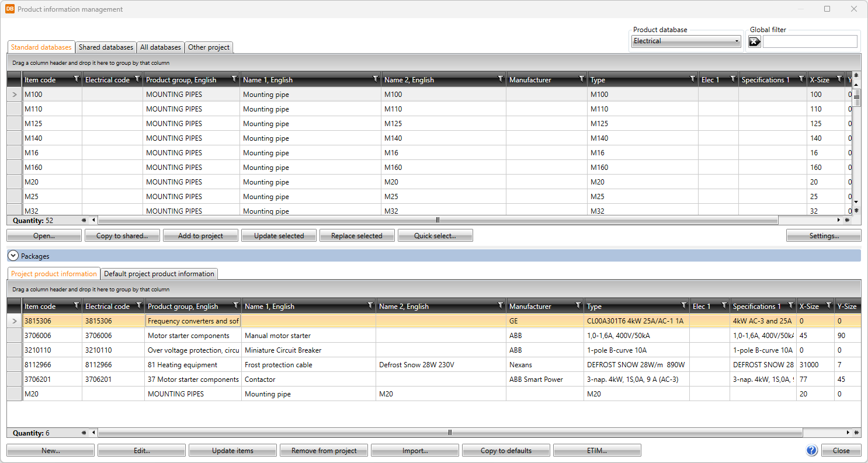This screenshot has height=463, width=868.
Task: Click Product group filter icon in project grid
Action: [235, 305]
